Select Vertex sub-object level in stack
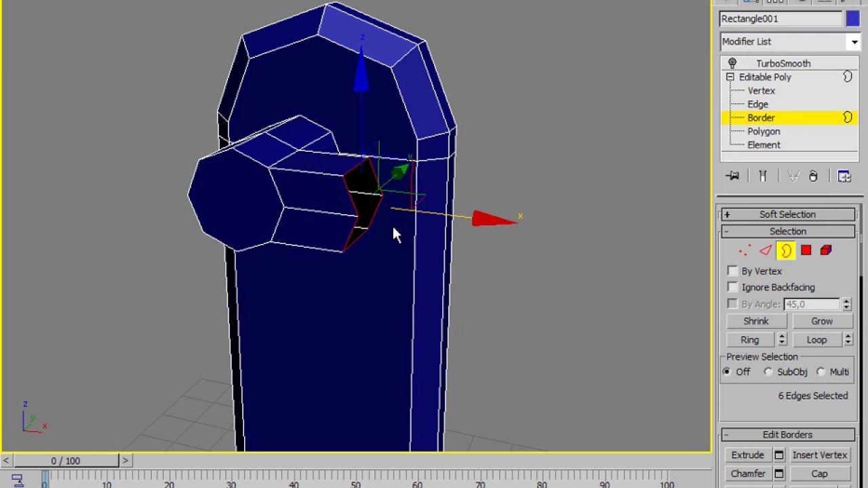Image resolution: width=868 pixels, height=488 pixels. click(761, 91)
